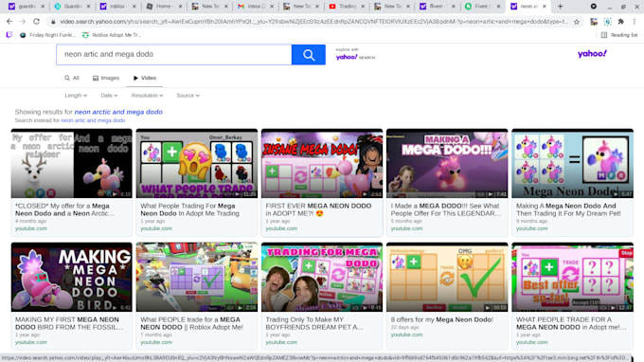Click the browser forward arrow

point(23,22)
